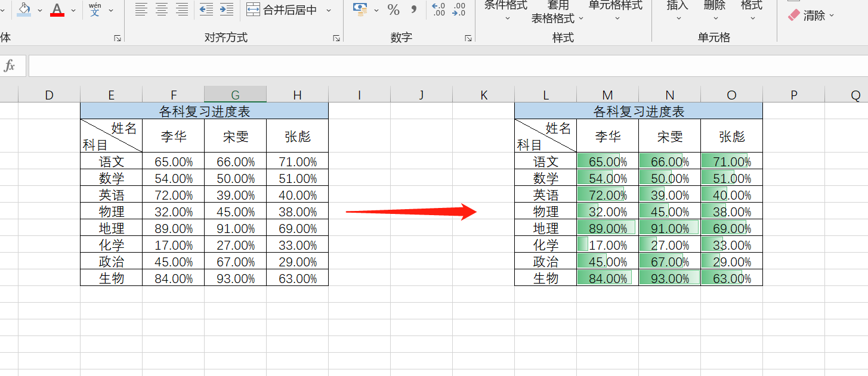This screenshot has height=376, width=868.
Task: Select column E header
Action: point(112,95)
